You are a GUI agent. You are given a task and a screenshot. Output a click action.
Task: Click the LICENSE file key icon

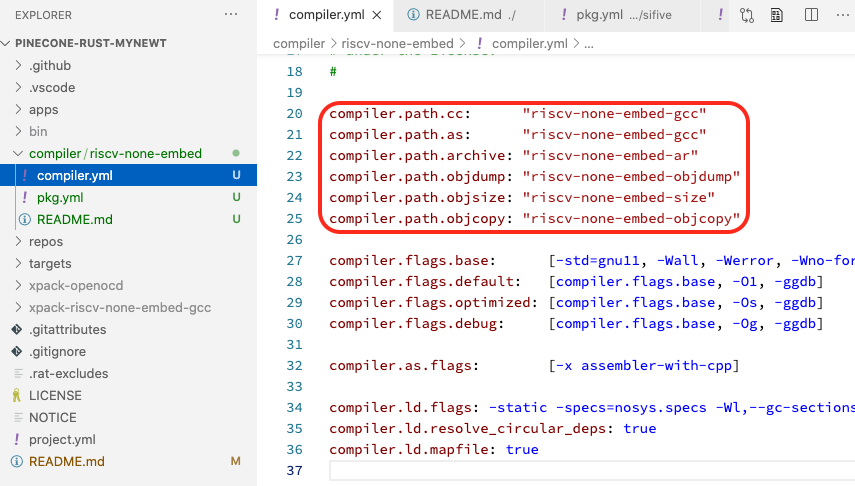(x=16, y=396)
